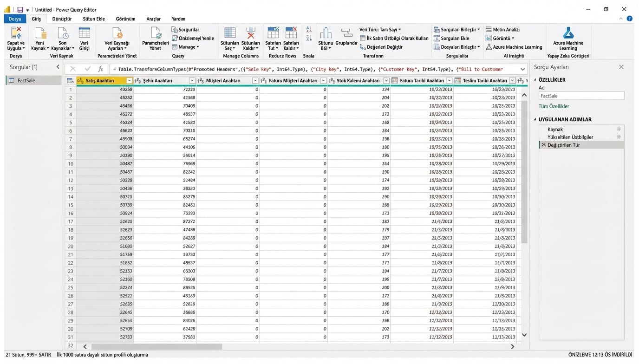Click formula bar cancel X icon
The image size is (639, 364).
73,69
